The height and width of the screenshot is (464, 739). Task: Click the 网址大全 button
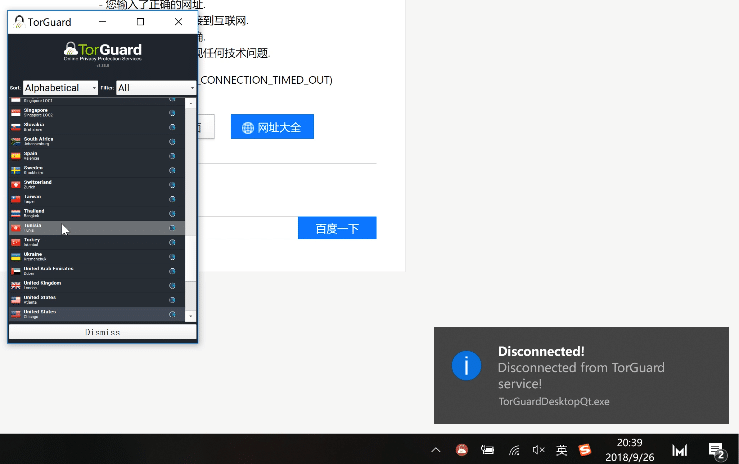[x=272, y=127]
